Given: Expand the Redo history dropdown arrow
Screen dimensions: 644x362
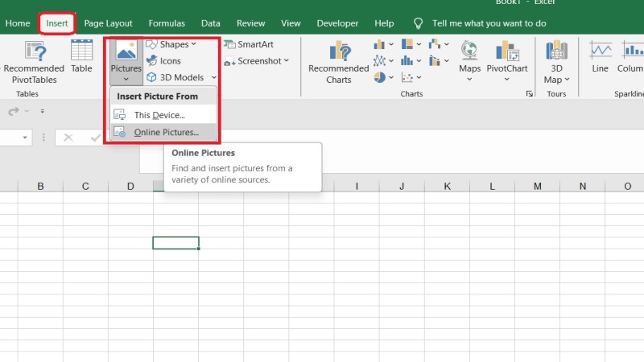Looking at the screenshot, I should tap(27, 111).
